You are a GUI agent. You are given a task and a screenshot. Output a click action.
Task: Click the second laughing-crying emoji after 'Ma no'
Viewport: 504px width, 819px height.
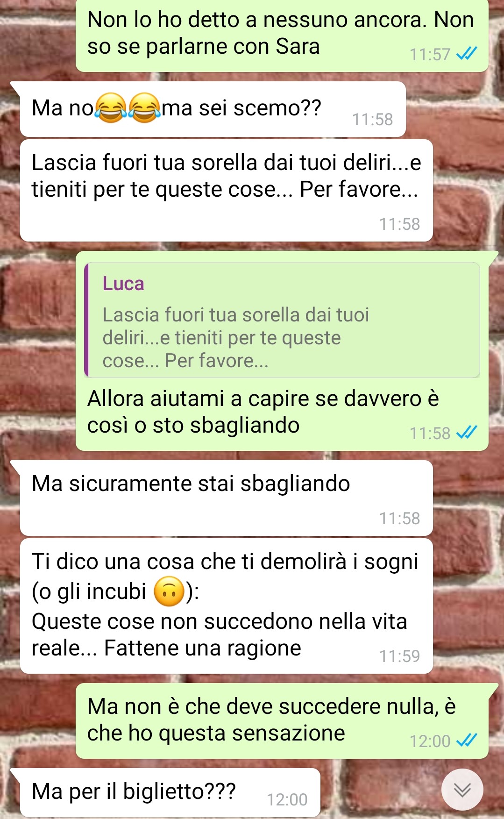click(144, 107)
